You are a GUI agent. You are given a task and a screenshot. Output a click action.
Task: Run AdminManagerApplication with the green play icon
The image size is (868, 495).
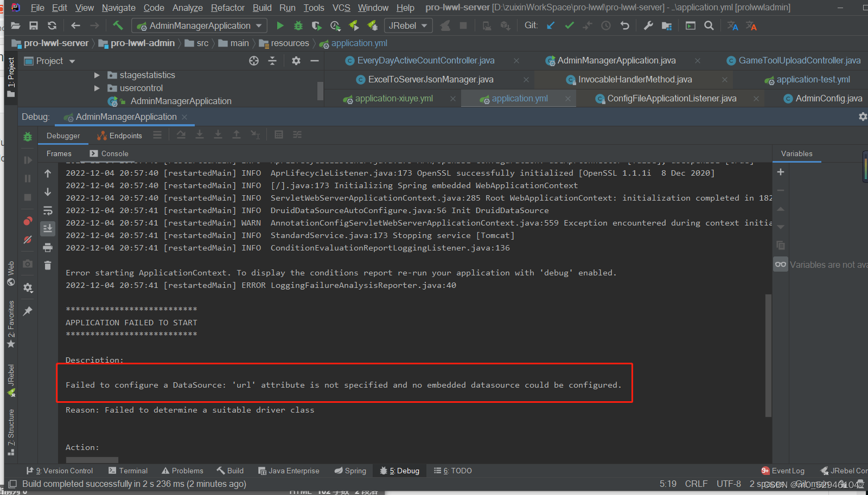(280, 25)
